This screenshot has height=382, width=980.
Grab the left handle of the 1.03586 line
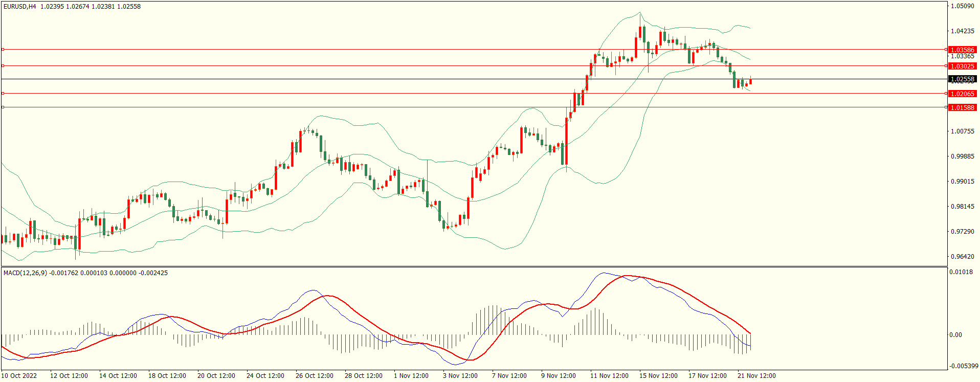click(x=3, y=50)
